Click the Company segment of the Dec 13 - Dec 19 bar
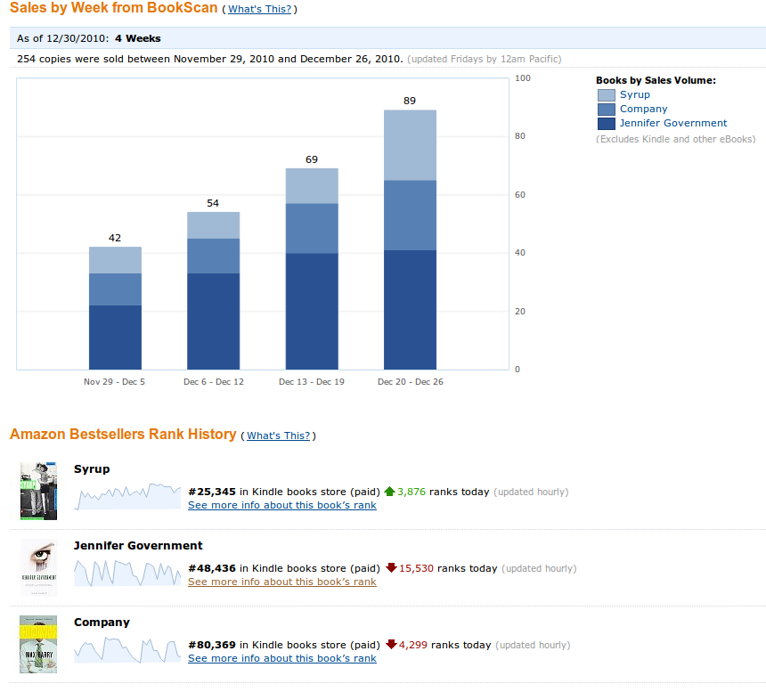Viewport: 766px width, 700px height. click(x=312, y=229)
